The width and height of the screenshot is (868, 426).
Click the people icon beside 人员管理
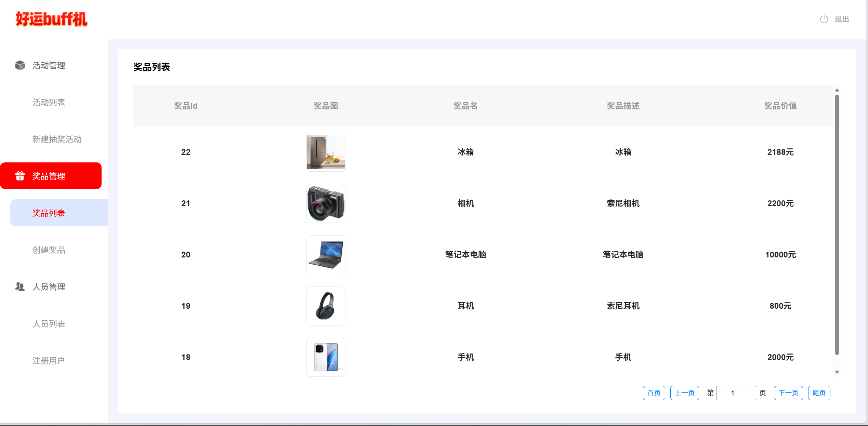[x=20, y=287]
